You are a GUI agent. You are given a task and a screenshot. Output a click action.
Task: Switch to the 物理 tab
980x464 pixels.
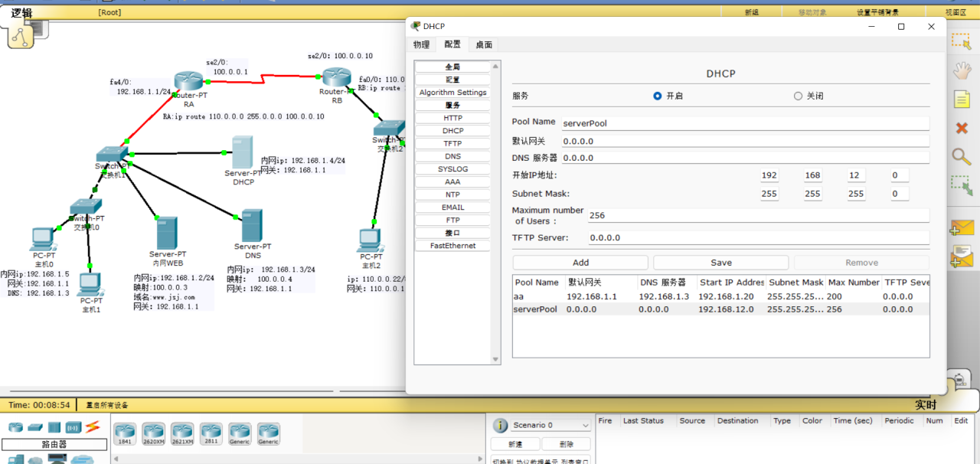(x=422, y=45)
